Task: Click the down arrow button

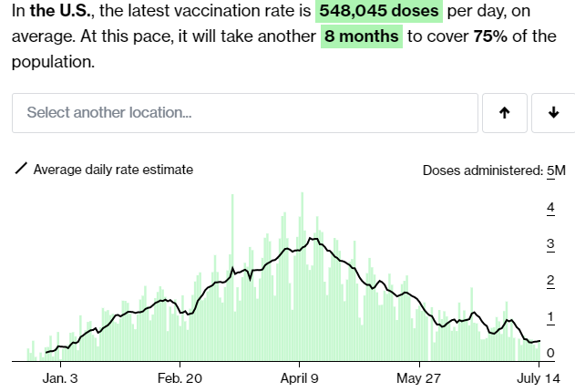Action: (x=553, y=113)
